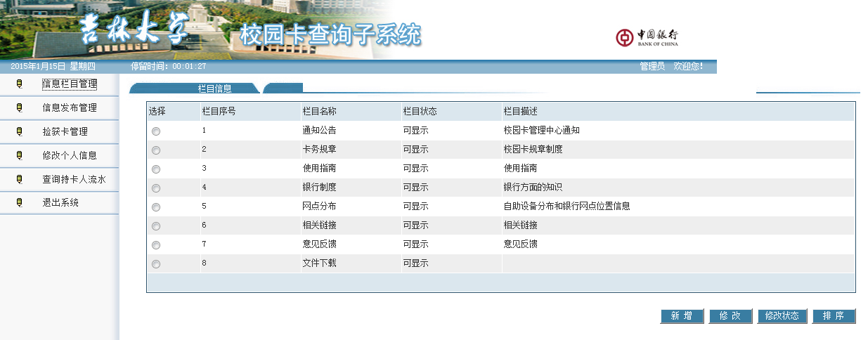
Task: Click the 校园卡查询子系统 title
Action: 330,34
